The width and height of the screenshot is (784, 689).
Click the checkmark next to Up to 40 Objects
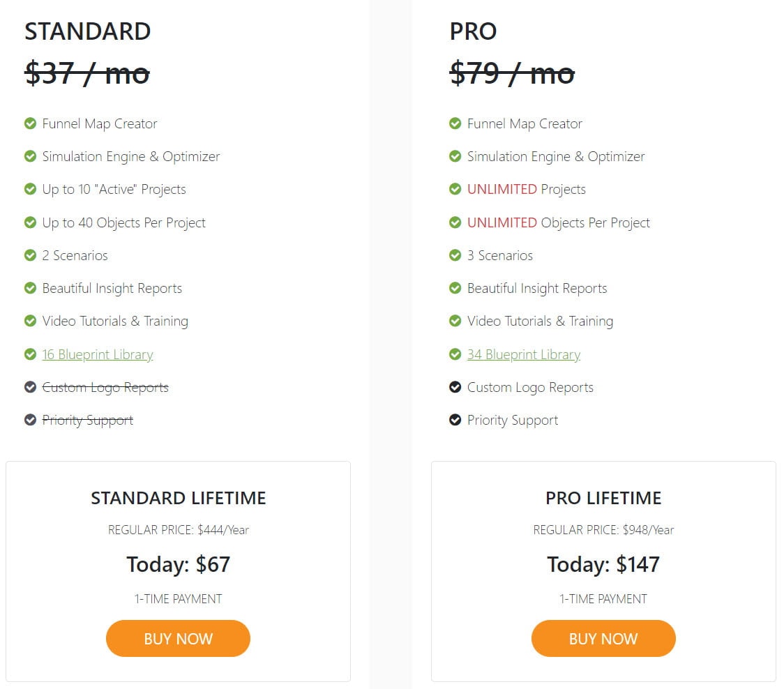tap(31, 222)
